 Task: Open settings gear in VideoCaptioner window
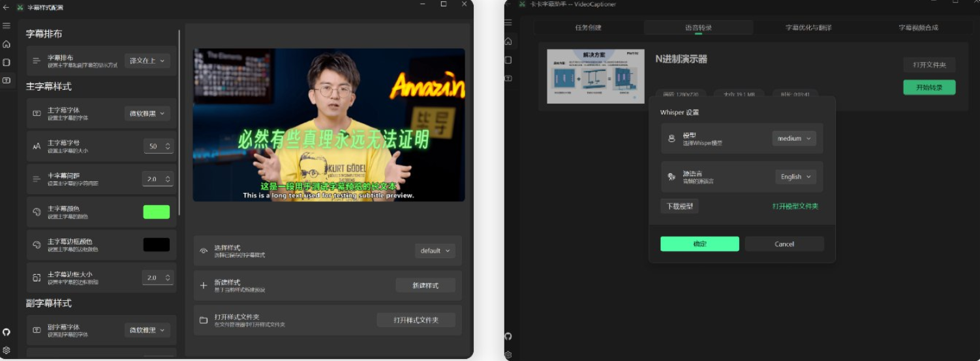tap(508, 355)
